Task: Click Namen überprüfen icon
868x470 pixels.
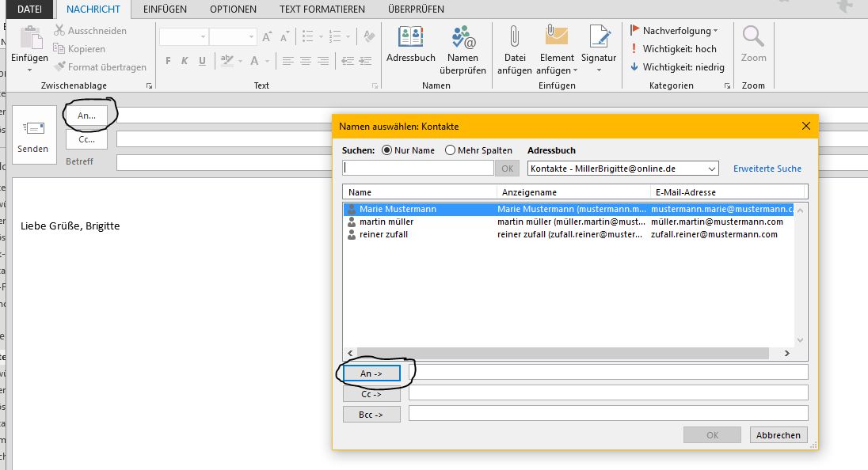Action: coord(463,38)
